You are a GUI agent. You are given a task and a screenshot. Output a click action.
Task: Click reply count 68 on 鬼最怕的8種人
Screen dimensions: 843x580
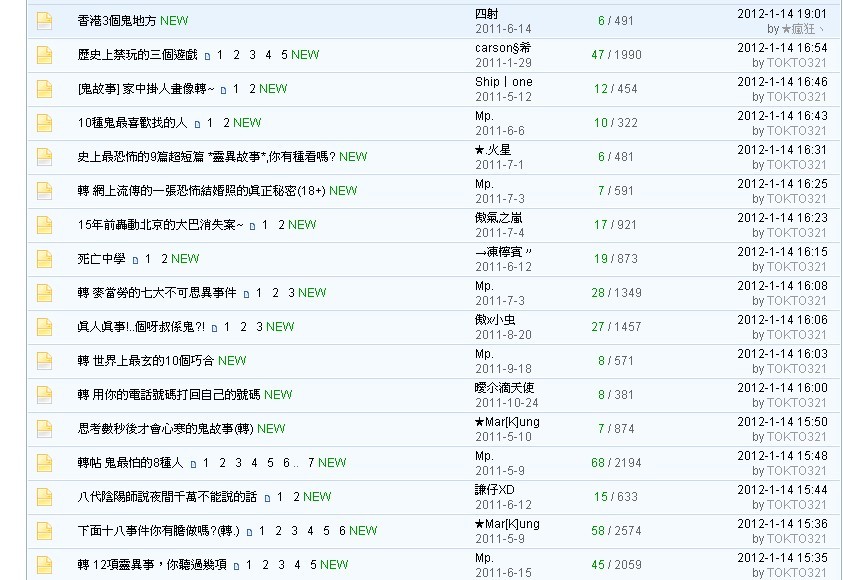click(x=598, y=463)
